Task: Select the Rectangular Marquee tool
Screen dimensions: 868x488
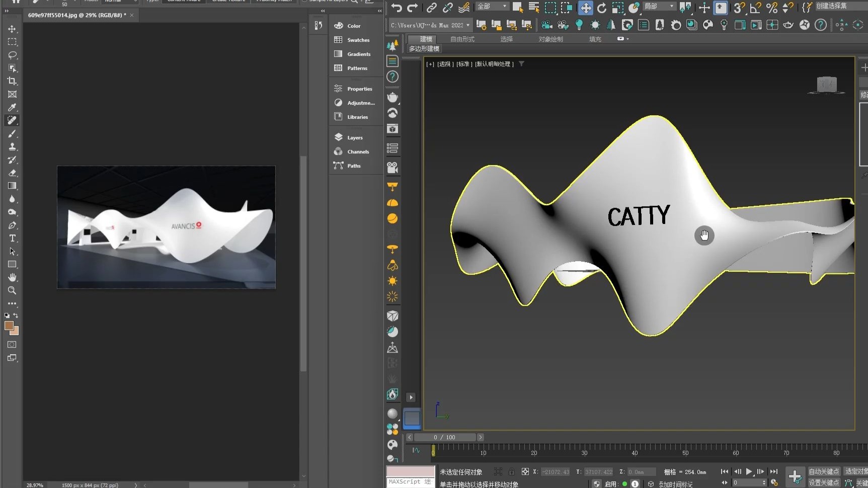Action: point(12,42)
